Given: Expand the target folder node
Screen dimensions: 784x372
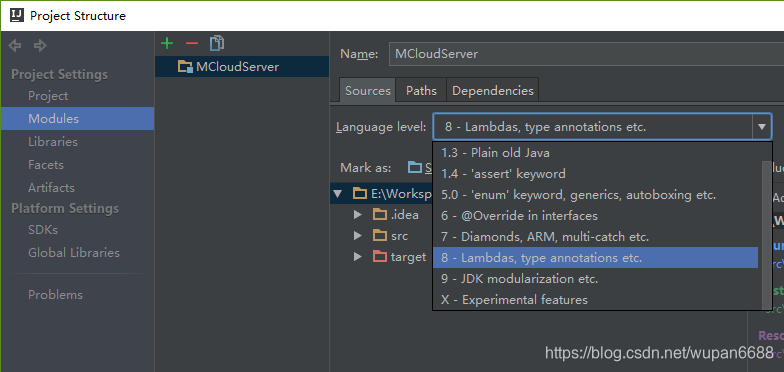Looking at the screenshot, I should pos(358,256).
